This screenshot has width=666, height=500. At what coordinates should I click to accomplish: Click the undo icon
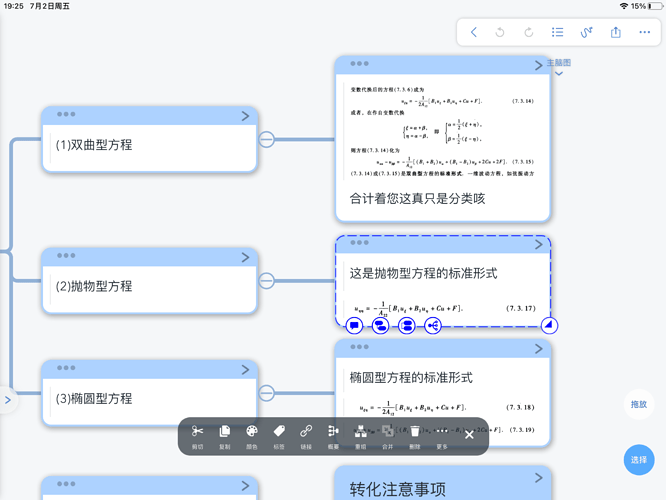[500, 32]
